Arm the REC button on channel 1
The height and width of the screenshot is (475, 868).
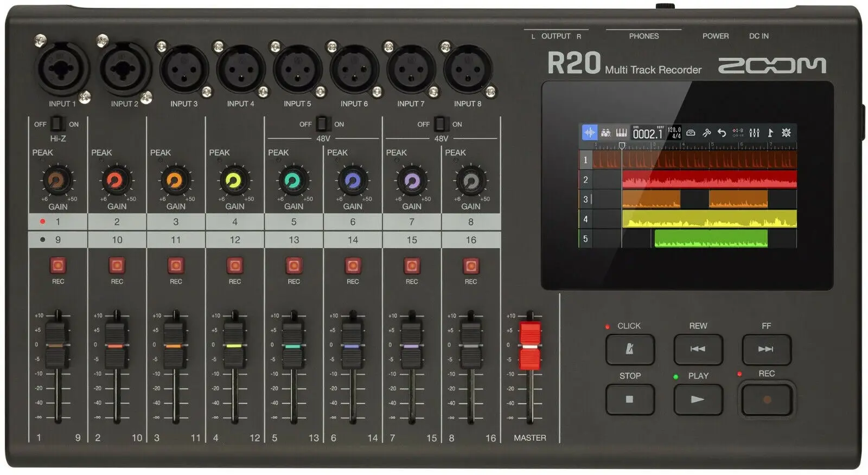click(x=58, y=266)
